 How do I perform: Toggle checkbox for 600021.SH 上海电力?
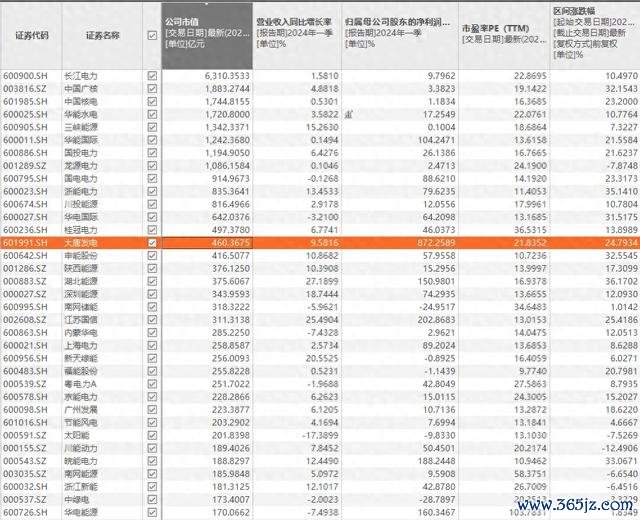(x=152, y=345)
